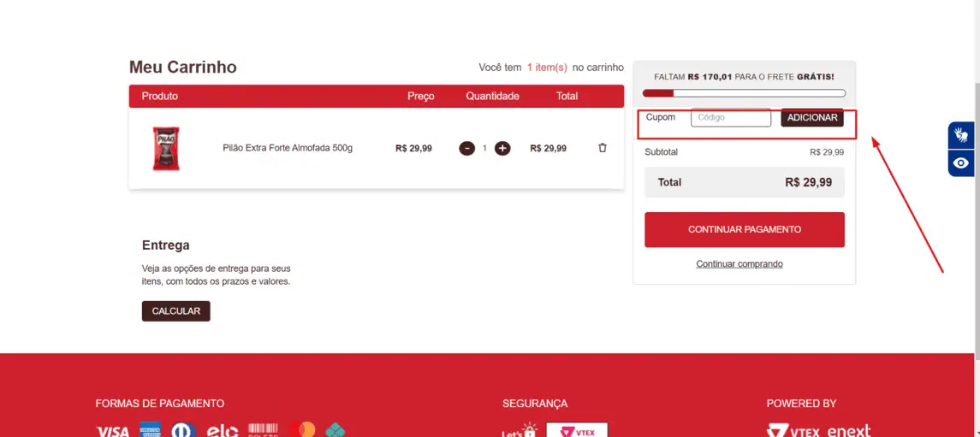This screenshot has width=980, height=437.
Task: Click the Boleto barcode payment icon
Action: (263, 429)
